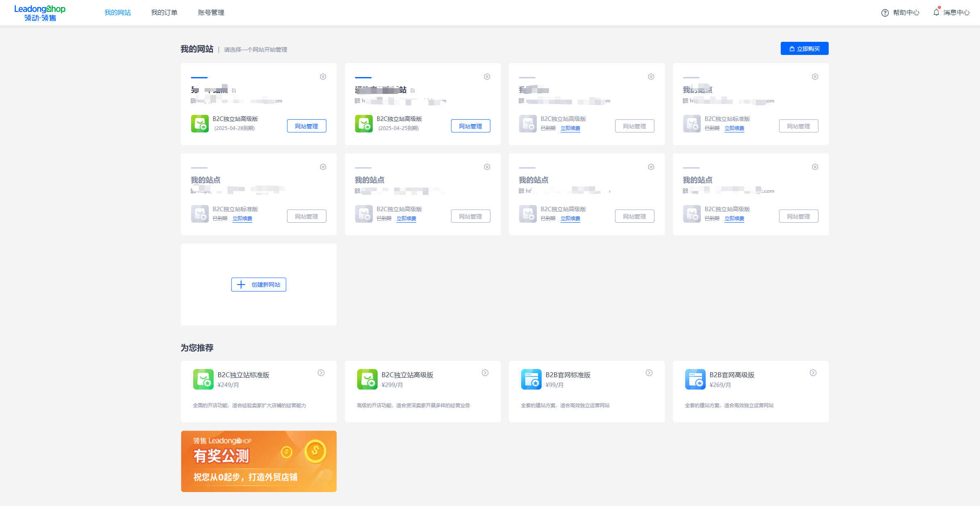Image resolution: width=980 pixels, height=506 pixels.
Task: Click the 创建新网站 button
Action: [259, 285]
